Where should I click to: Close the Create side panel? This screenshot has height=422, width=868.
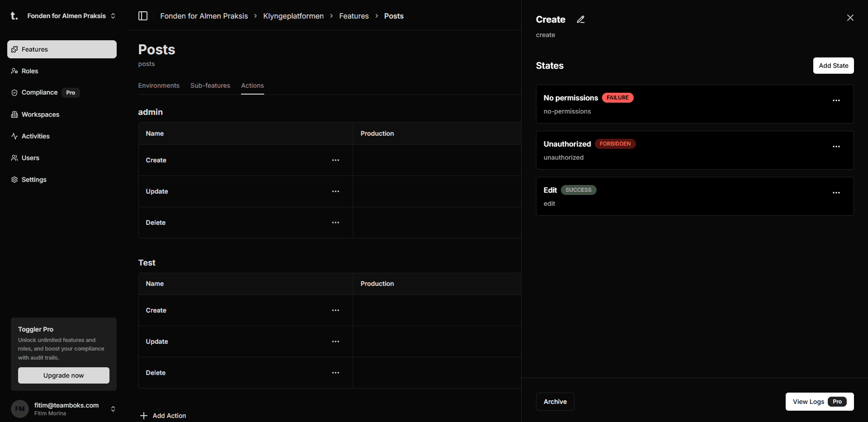click(850, 18)
